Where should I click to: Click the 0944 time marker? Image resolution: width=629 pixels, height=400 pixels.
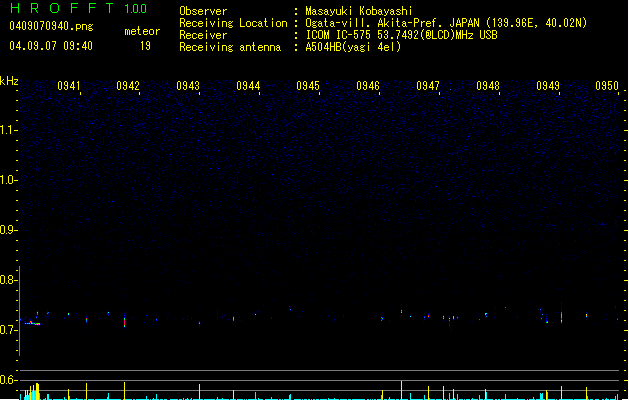(x=248, y=86)
